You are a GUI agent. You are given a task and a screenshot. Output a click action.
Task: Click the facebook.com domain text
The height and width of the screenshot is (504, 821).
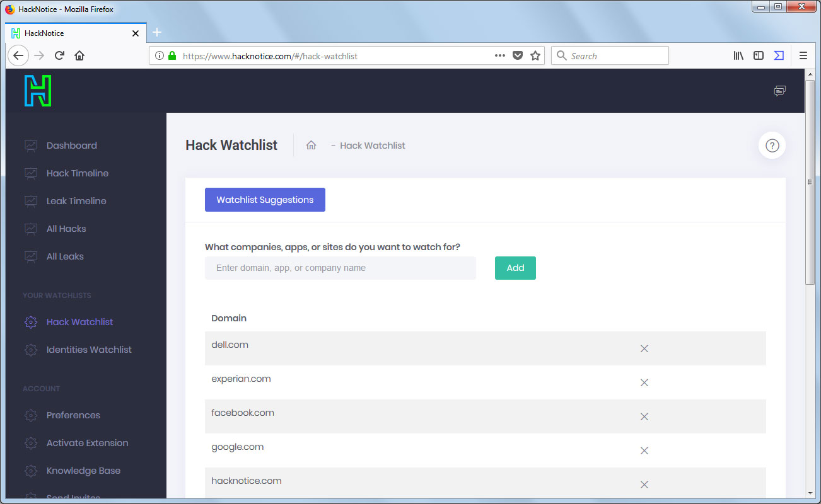[243, 413]
